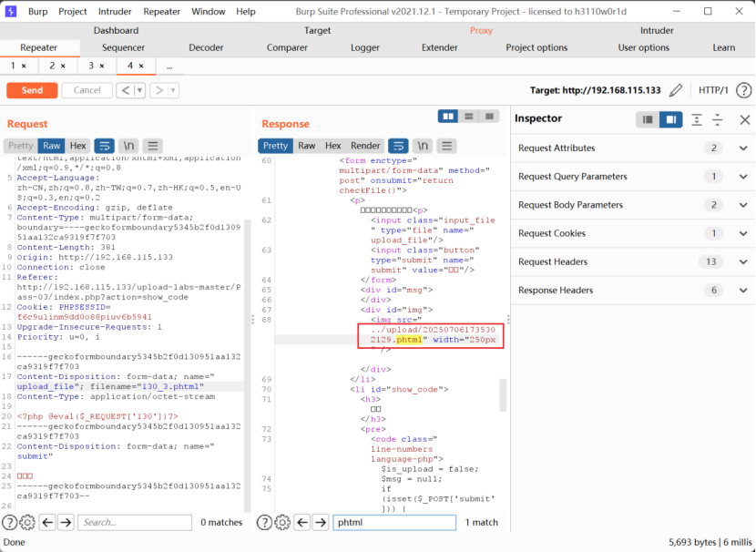Viewport: 756px width, 552px height.
Task: Switch to the Proxy tab
Action: coord(481,30)
